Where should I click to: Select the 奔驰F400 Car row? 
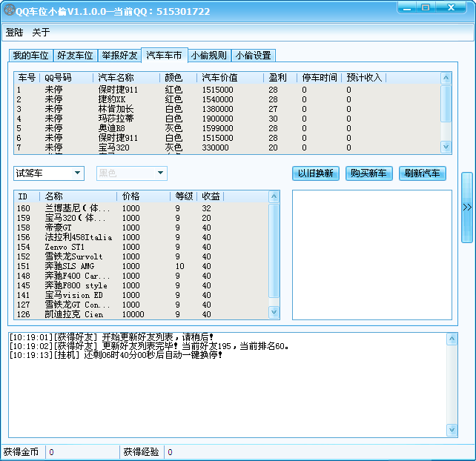(142, 276)
